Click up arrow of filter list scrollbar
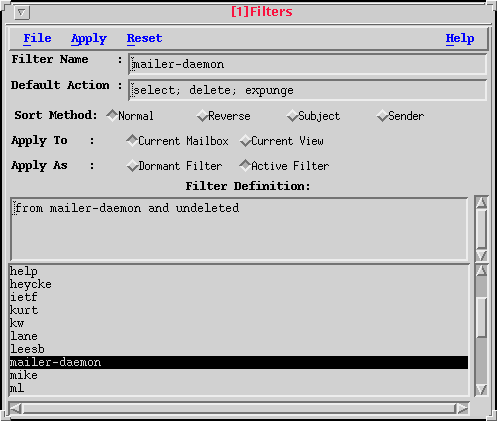The width and height of the screenshot is (497, 421). tap(482, 270)
